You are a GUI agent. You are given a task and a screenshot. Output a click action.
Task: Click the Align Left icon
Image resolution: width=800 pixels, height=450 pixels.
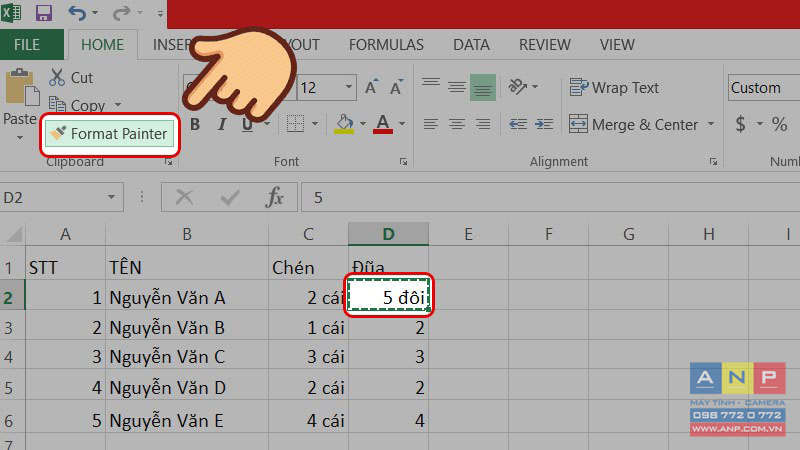431,124
